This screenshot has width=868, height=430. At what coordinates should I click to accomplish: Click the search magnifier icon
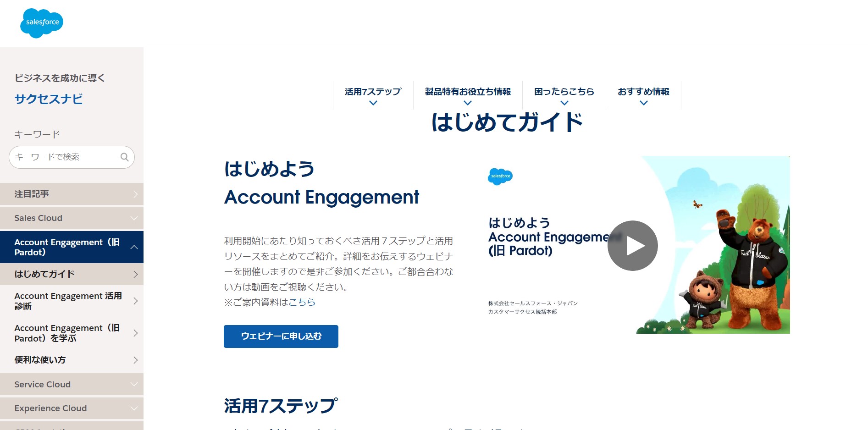click(x=124, y=157)
